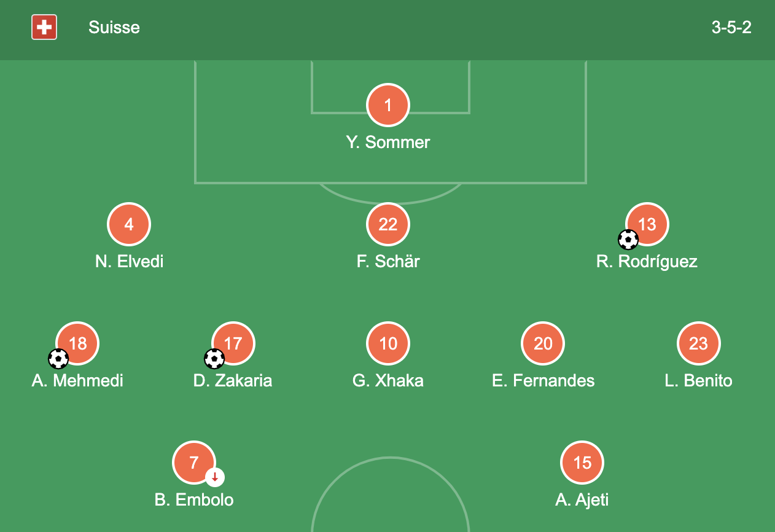Open A. Ajeti player name
Image resolution: width=775 pixels, height=532 pixels.
[582, 500]
